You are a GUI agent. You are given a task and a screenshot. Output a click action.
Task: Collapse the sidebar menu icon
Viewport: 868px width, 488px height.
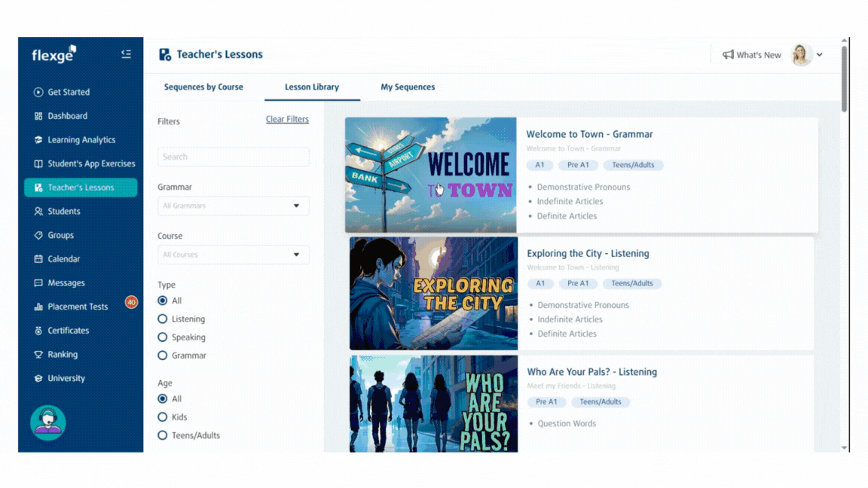tap(126, 54)
